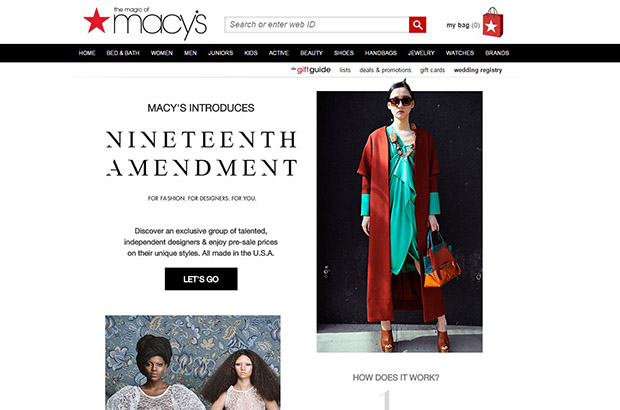Browse the Brands menu item

coord(497,53)
